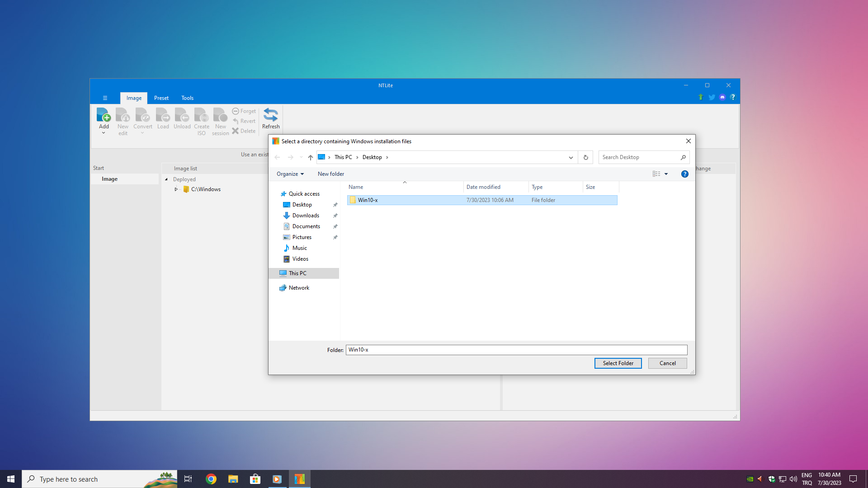Click the Add image icon in ribbon
The width and height of the screenshot is (868, 488).
(x=104, y=116)
